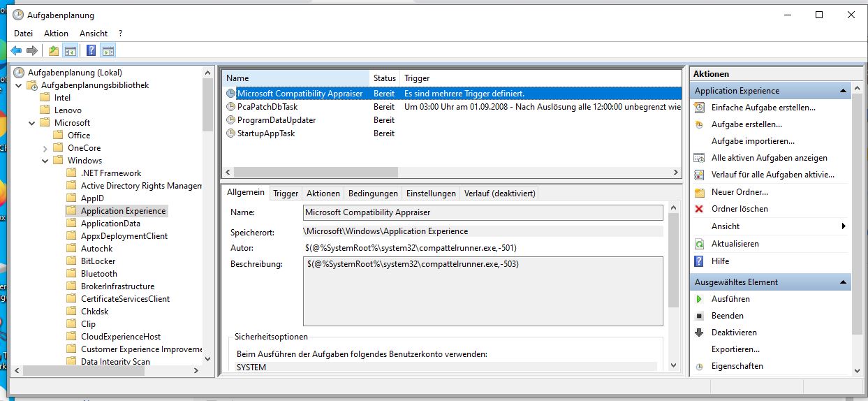
Task: Click the Hilfe question mark icon
Action: coord(699,261)
